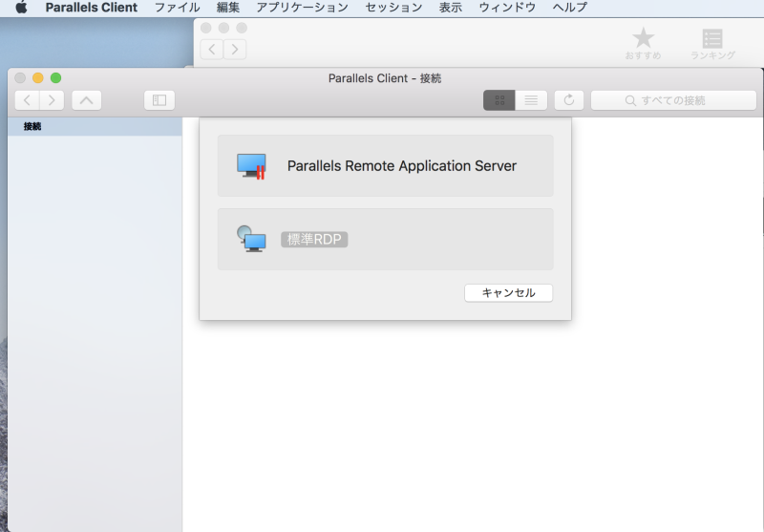Open the セッション menu
Image resolution: width=764 pixels, height=532 pixels.
click(393, 8)
